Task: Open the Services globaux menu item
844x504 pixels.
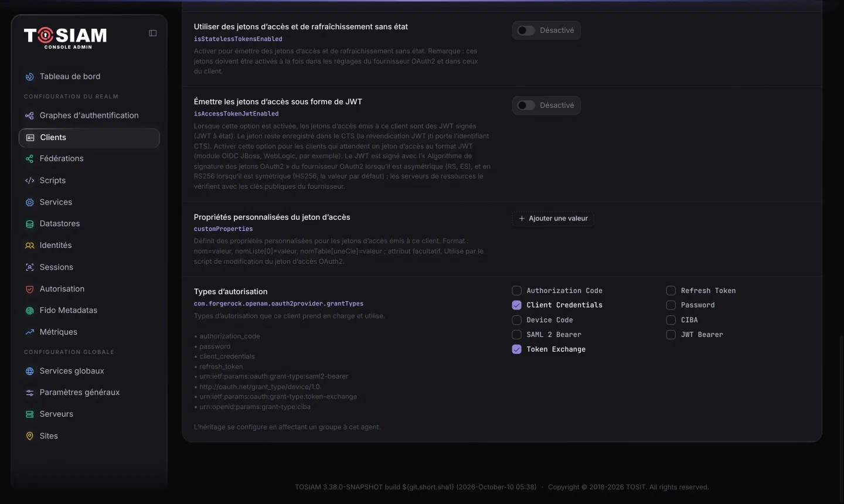Action: click(x=89, y=371)
